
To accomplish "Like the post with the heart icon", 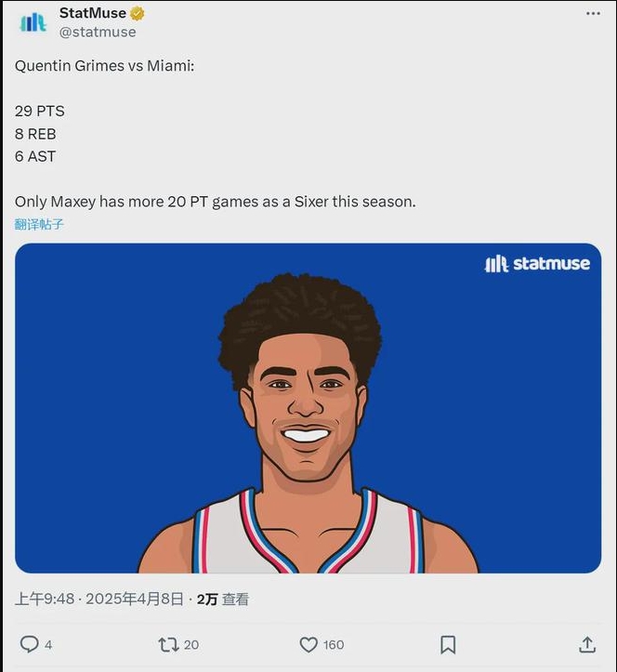I will 308,644.
